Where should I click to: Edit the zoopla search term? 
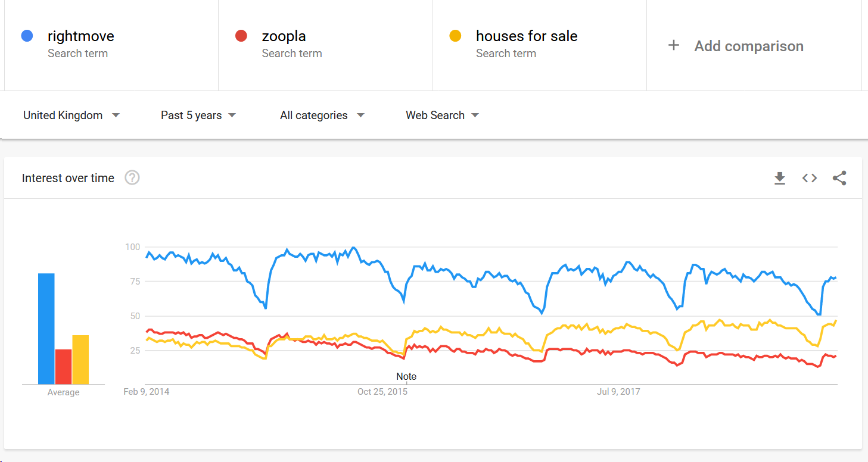[284, 36]
